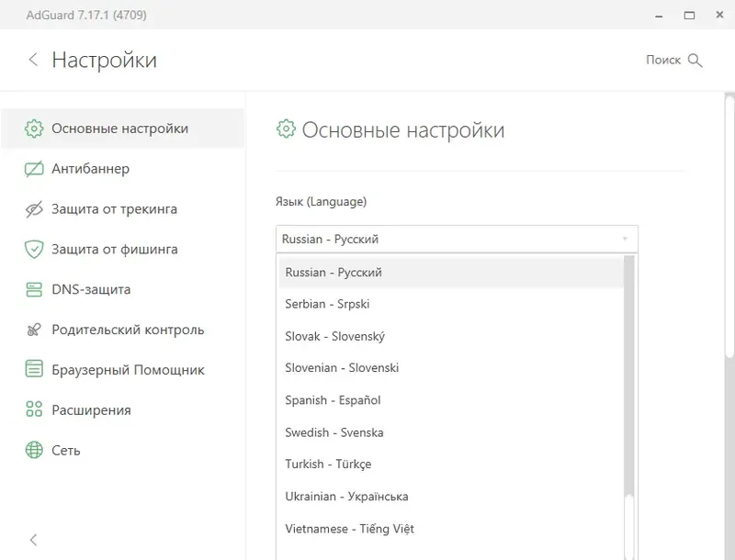Click the Родительский контроль icon
This screenshot has width=735, height=560.
[34, 330]
